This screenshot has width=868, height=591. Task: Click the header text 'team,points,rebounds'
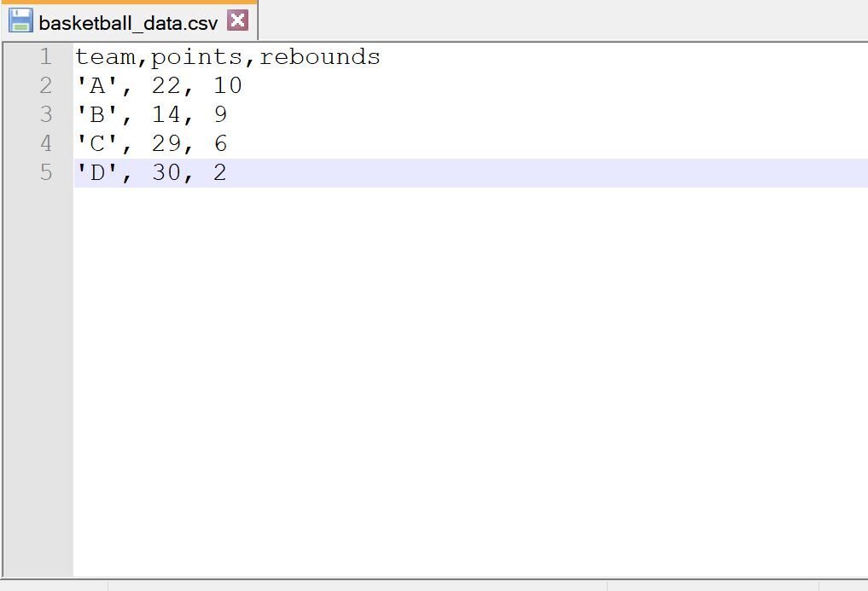[x=228, y=57]
